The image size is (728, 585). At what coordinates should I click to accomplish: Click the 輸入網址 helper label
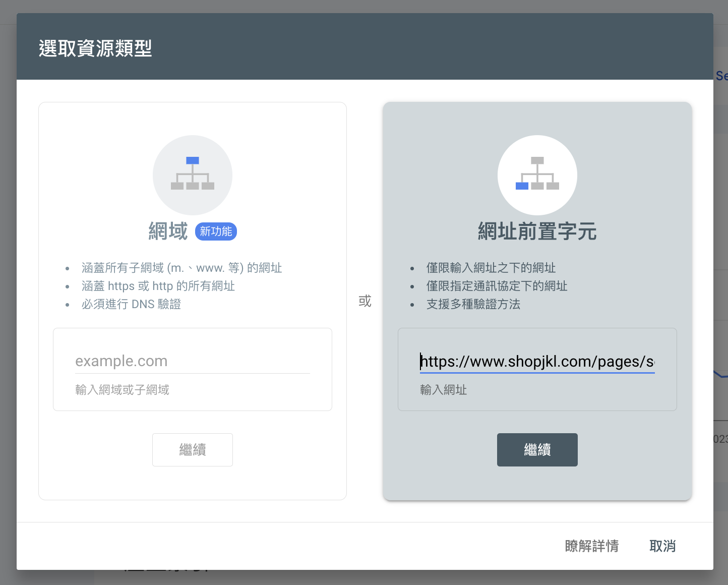pos(443,390)
